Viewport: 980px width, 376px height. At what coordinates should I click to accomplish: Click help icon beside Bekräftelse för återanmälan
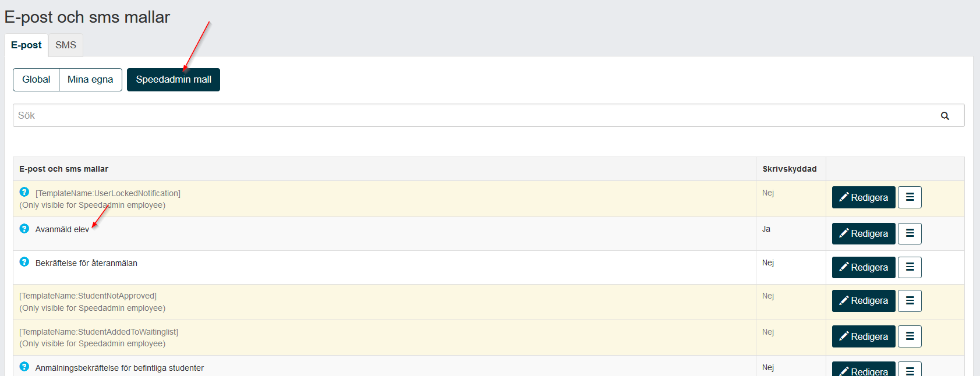[x=24, y=262]
